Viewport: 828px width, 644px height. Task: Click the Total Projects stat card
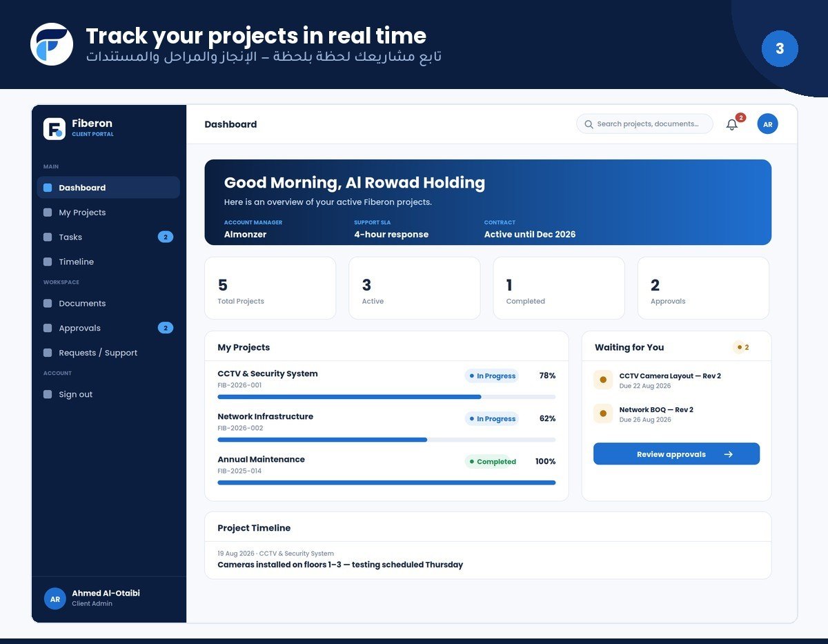[270, 289]
